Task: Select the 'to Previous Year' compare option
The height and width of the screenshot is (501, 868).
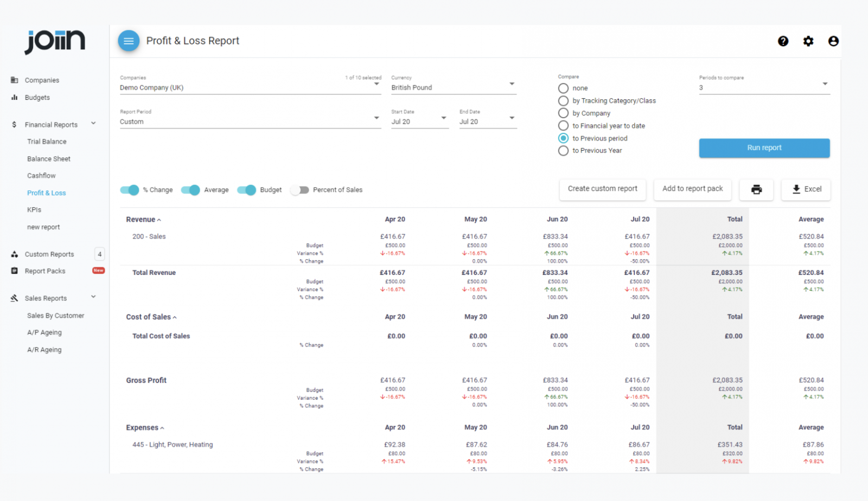Action: click(x=563, y=151)
